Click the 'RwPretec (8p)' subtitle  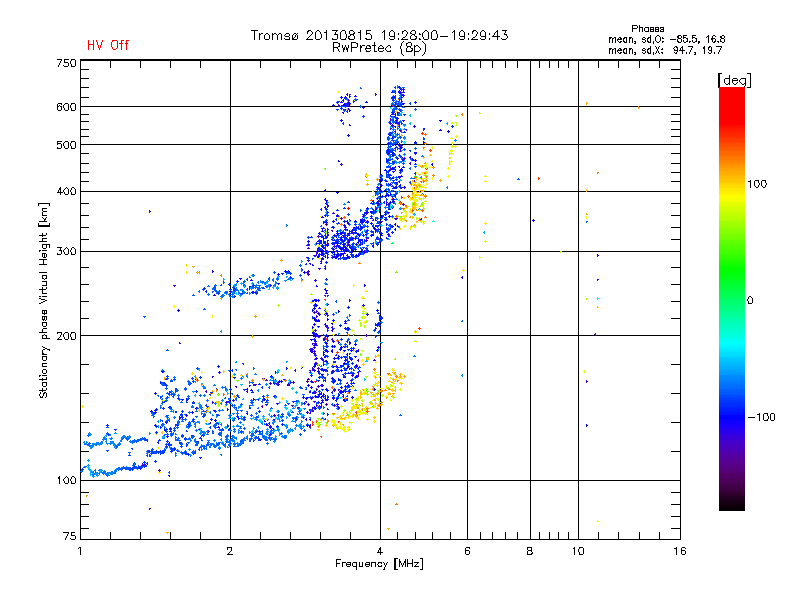[379, 48]
